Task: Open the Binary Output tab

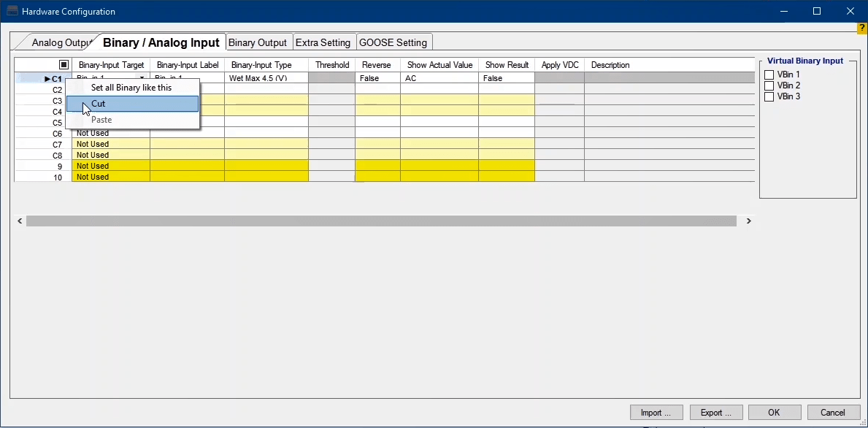Action: pyautogui.click(x=258, y=42)
